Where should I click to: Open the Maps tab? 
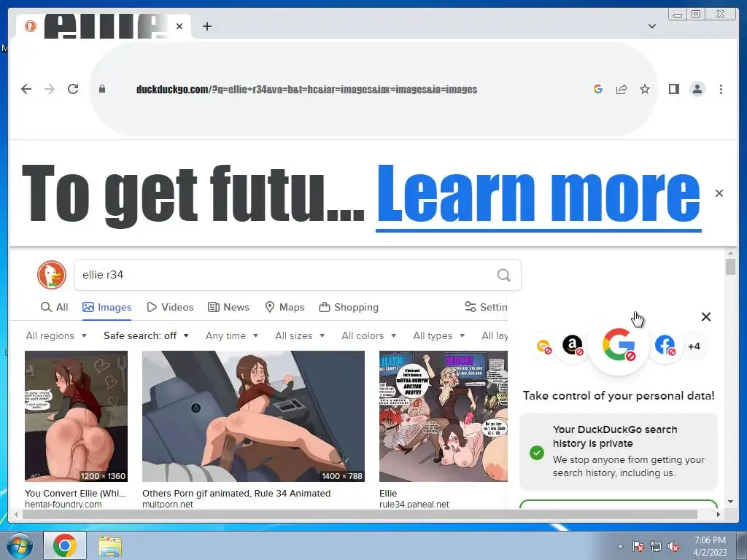coord(285,307)
